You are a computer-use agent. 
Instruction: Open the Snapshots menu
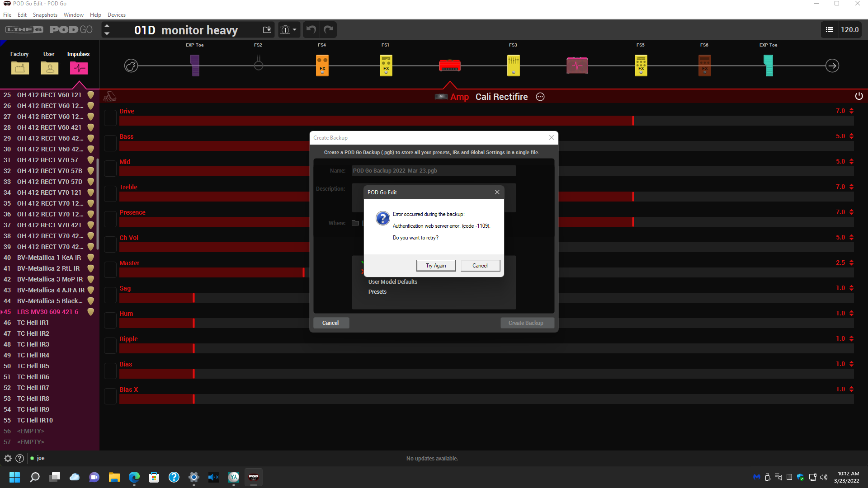click(45, 15)
